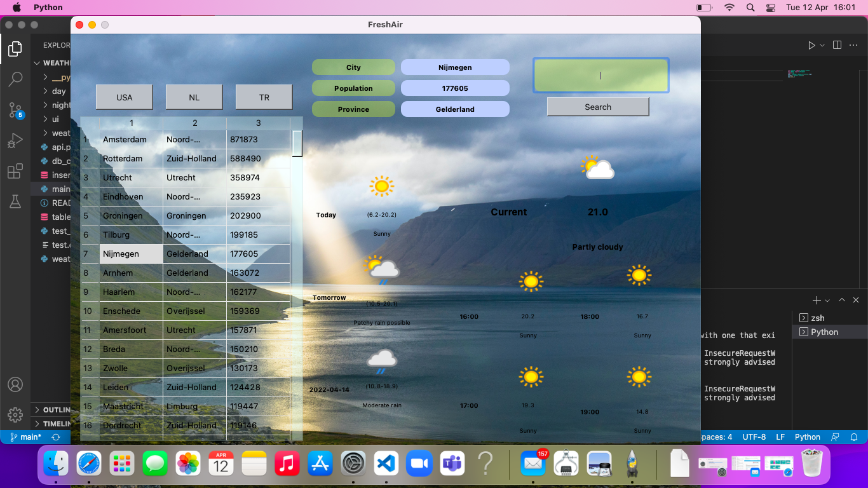The height and width of the screenshot is (488, 868).
Task: Expand the night folder in Explorer
Action: click(52, 105)
